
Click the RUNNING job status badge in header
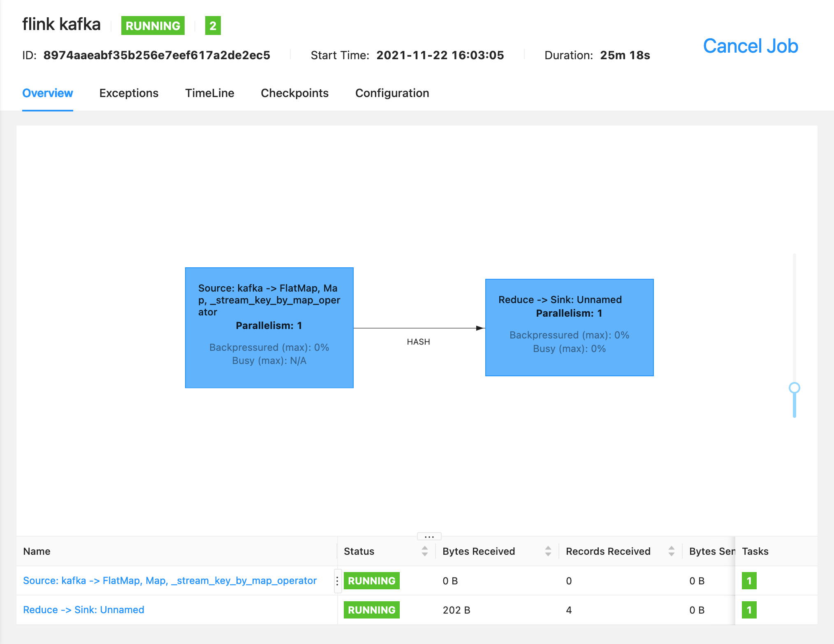pos(153,25)
